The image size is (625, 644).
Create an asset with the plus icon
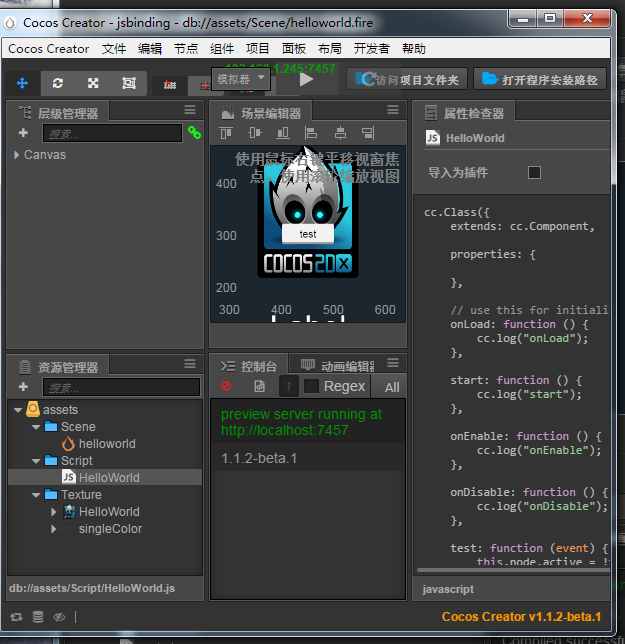(23, 386)
